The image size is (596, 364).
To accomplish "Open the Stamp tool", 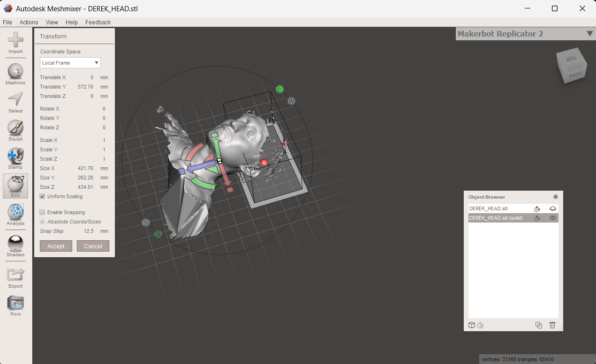I will [x=15, y=159].
